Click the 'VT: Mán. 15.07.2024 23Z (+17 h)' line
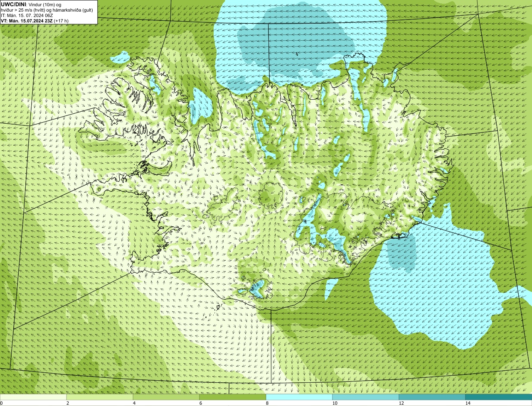532x406 pixels. pos(35,21)
